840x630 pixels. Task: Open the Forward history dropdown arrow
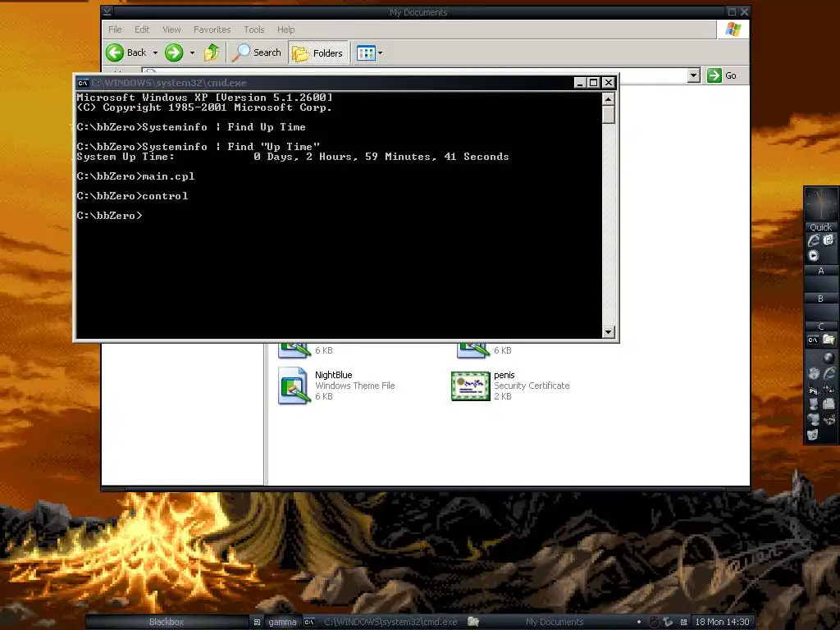[192, 53]
